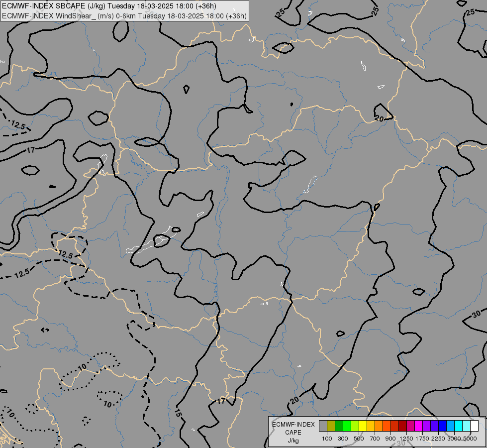Click the lime yellow-green legend swatch
The width and height of the screenshot is (487, 448).
point(355,426)
